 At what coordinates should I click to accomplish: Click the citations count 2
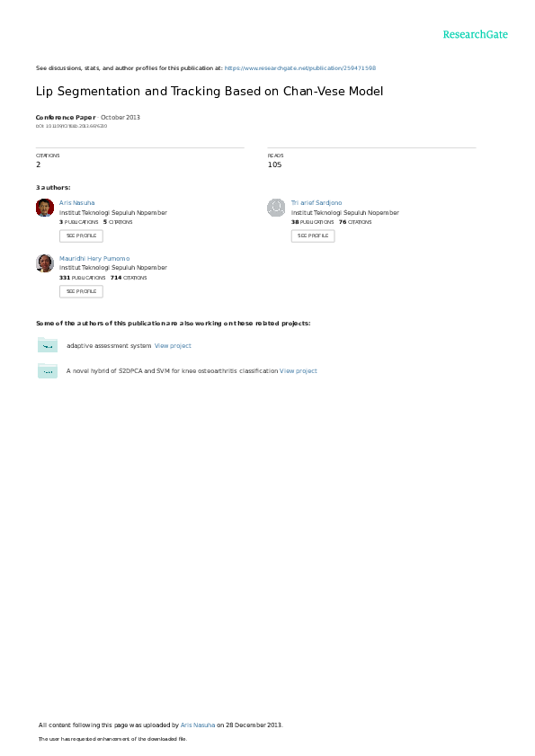click(38, 165)
